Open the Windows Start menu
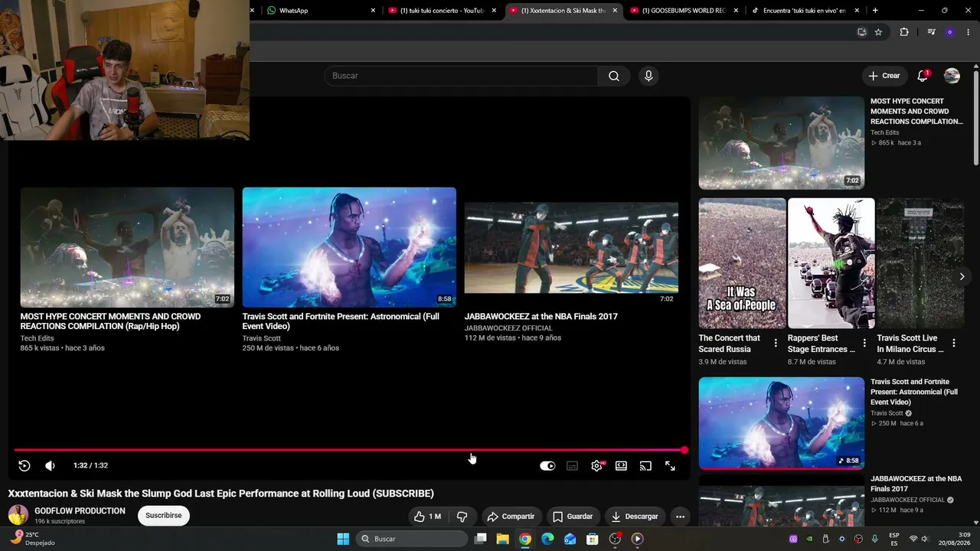Screen dimensions: 980x551 (x=343, y=539)
